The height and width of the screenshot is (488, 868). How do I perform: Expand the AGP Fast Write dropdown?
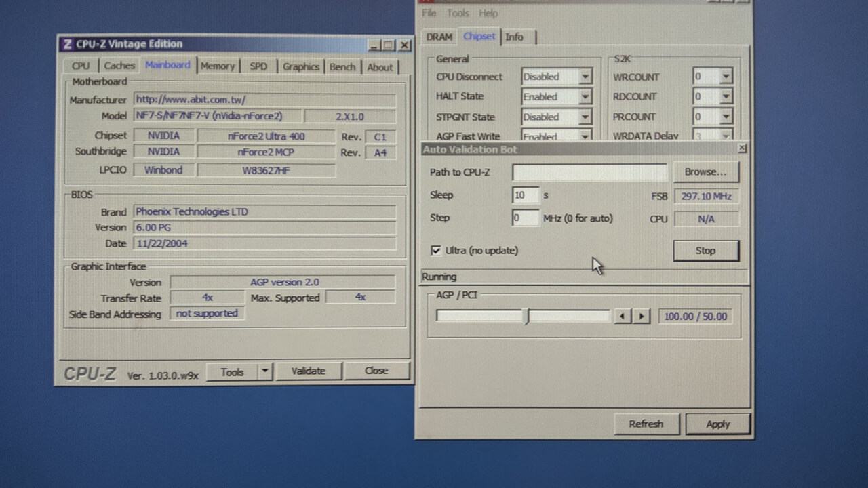point(585,136)
